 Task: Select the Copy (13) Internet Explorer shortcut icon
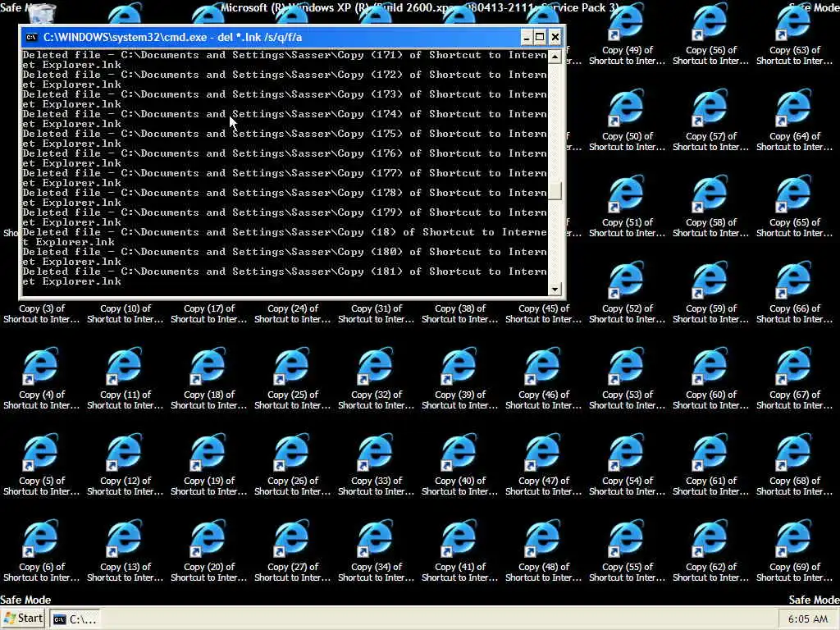coord(125,539)
